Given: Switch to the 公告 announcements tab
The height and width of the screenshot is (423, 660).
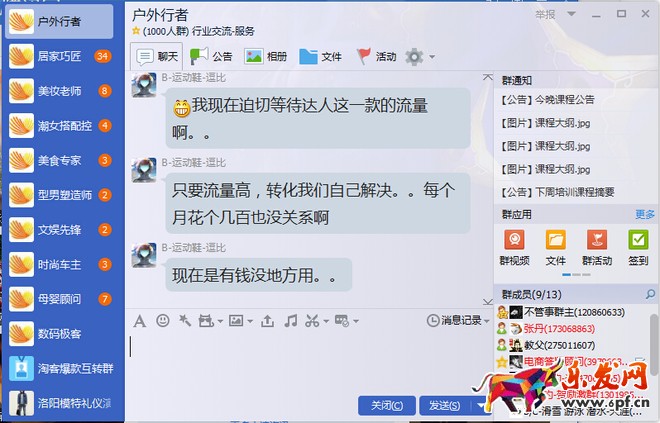Looking at the screenshot, I should tap(211, 56).
